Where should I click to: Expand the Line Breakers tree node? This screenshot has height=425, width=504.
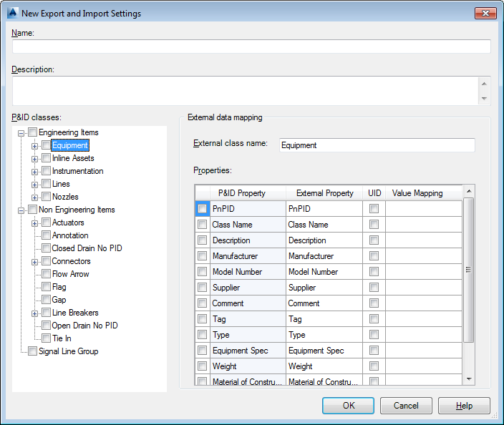click(34, 313)
